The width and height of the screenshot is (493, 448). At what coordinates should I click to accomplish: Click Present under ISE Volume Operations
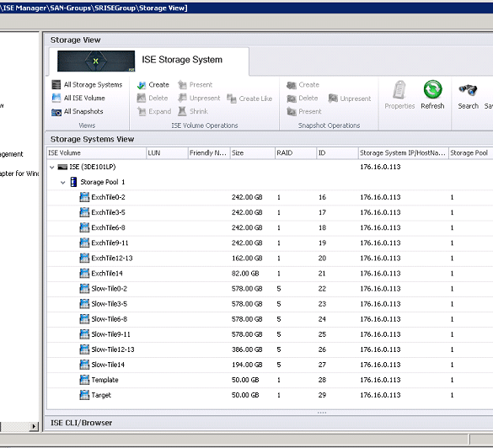(x=195, y=85)
